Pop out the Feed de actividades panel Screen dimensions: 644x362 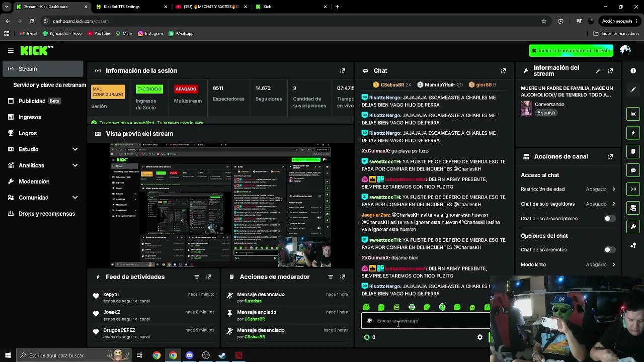(209, 277)
